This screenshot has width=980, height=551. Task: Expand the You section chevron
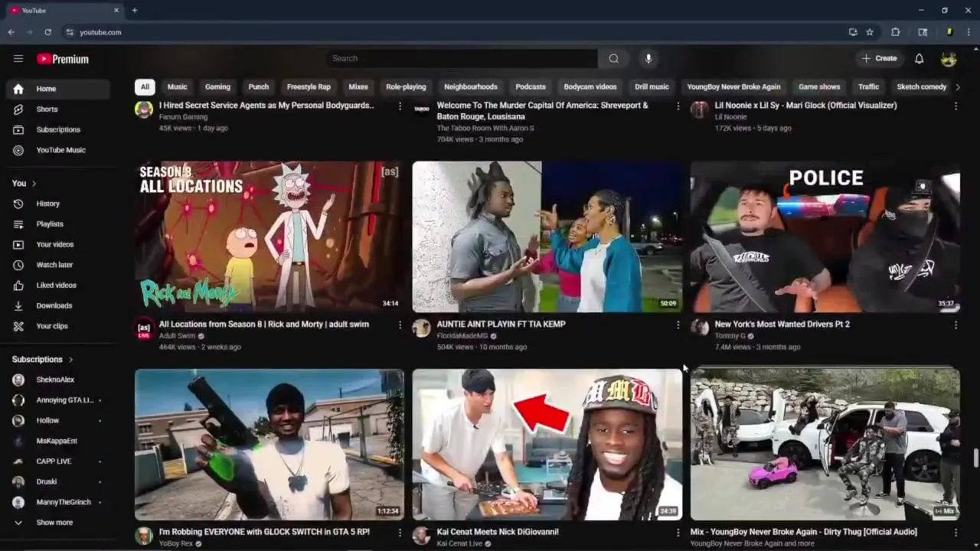click(x=34, y=184)
